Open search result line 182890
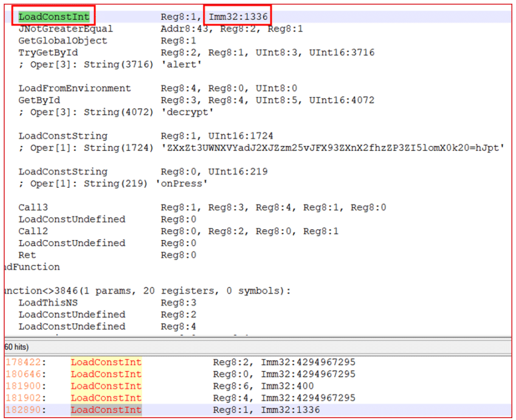The height and width of the screenshot is (420, 516). coord(258,410)
